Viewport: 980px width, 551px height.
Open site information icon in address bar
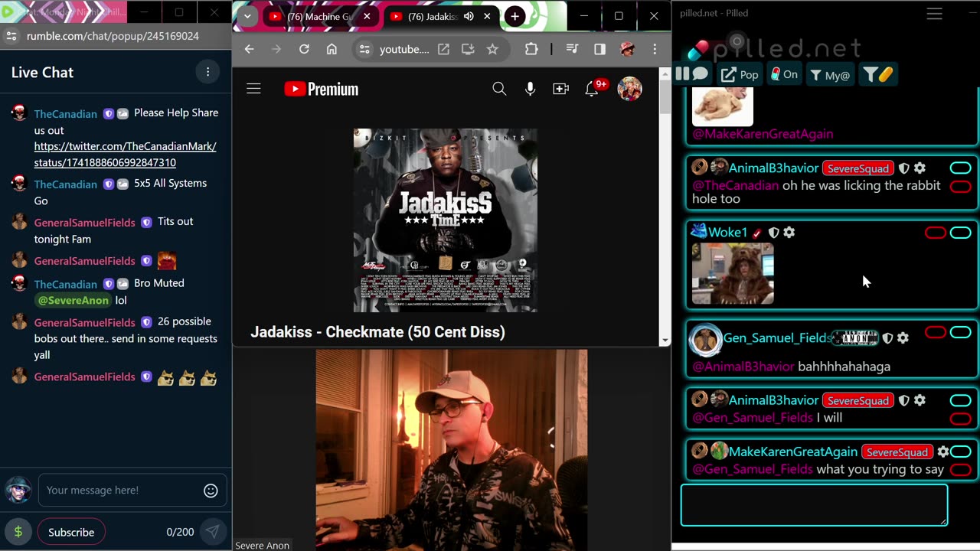[364, 49]
